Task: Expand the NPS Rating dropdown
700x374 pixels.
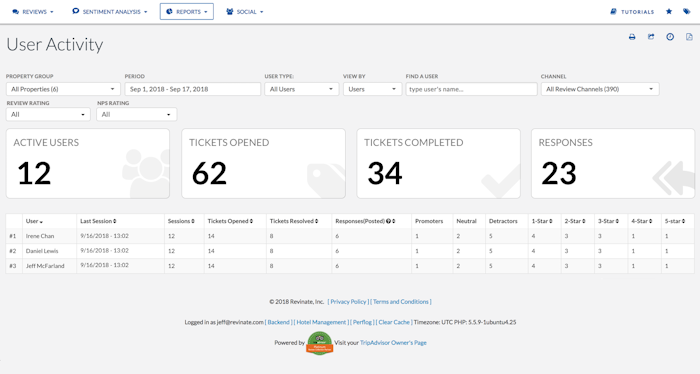Action: (137, 115)
